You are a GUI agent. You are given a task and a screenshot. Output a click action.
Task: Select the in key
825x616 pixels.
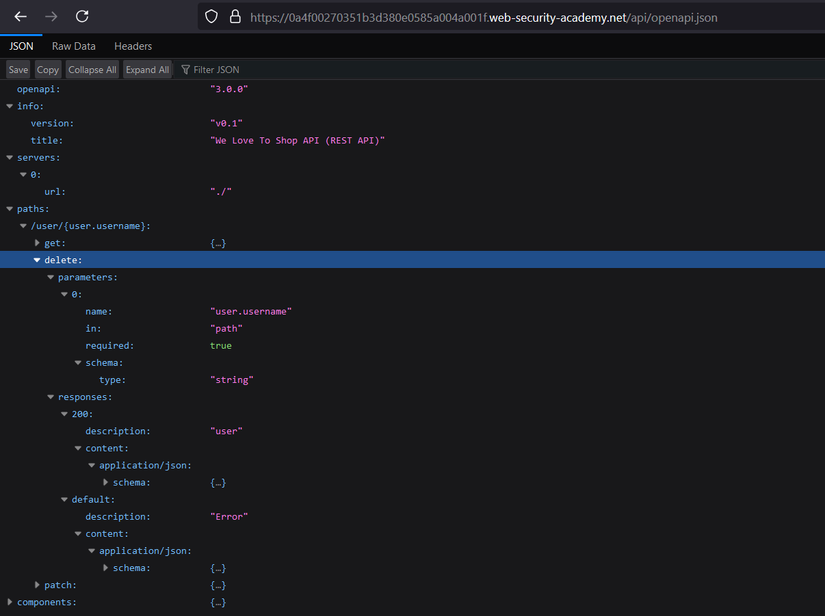[93, 328]
